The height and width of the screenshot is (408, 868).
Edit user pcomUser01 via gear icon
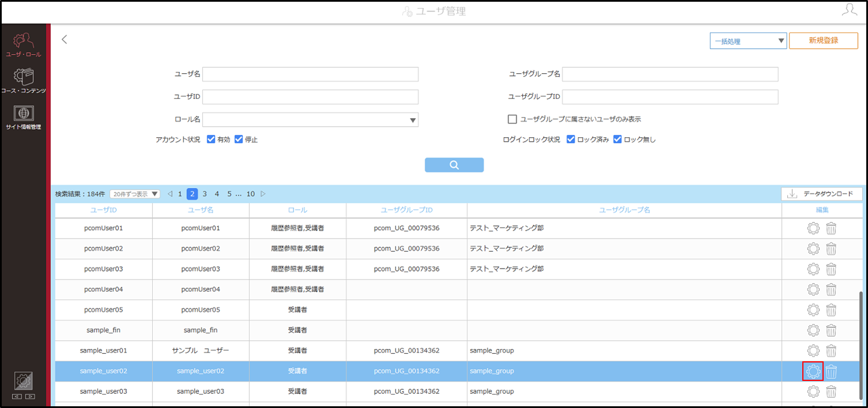[x=813, y=228]
